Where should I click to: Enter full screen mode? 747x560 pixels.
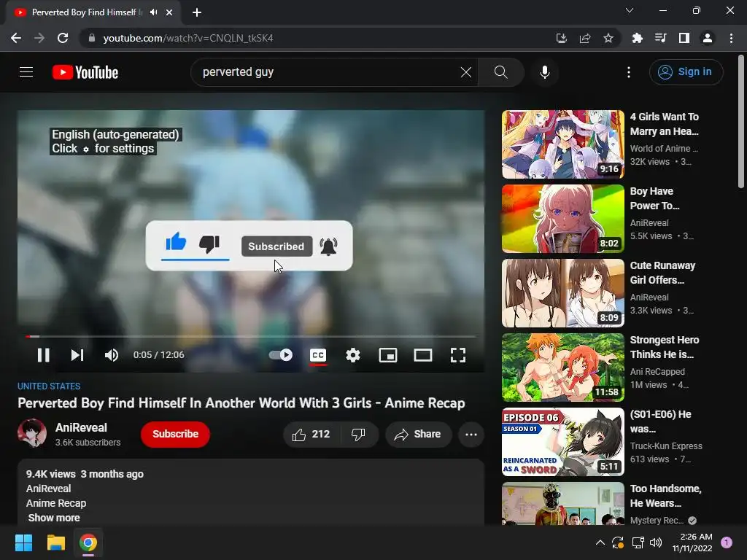(x=458, y=355)
